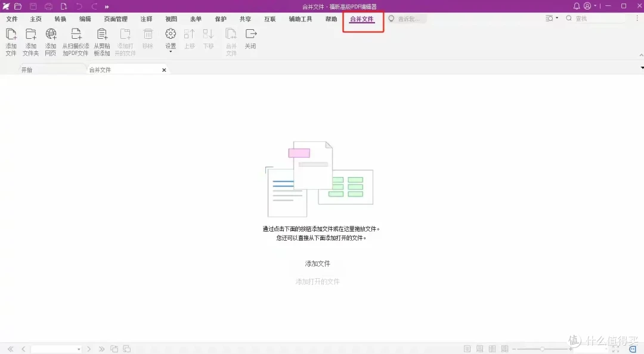Select continuous page view icon in status bar
The width and height of the screenshot is (644, 354).
coord(479,349)
